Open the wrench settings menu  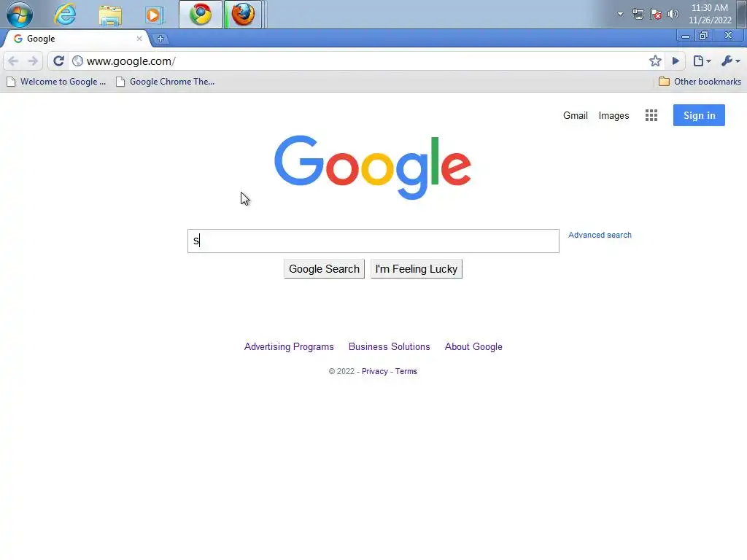pyautogui.click(x=731, y=61)
